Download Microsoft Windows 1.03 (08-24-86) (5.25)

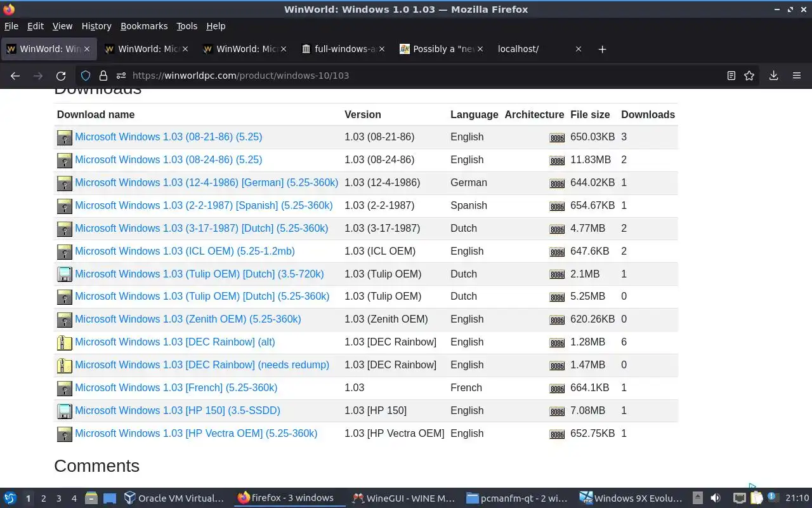pyautogui.click(x=169, y=160)
